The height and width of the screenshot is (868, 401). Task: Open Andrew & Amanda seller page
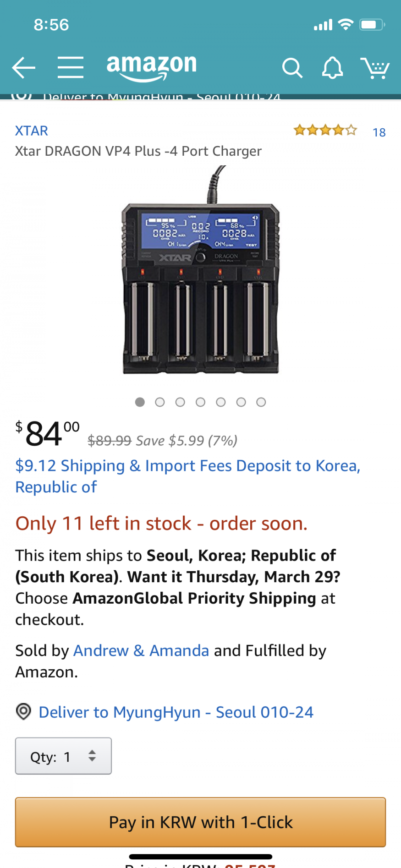(141, 650)
